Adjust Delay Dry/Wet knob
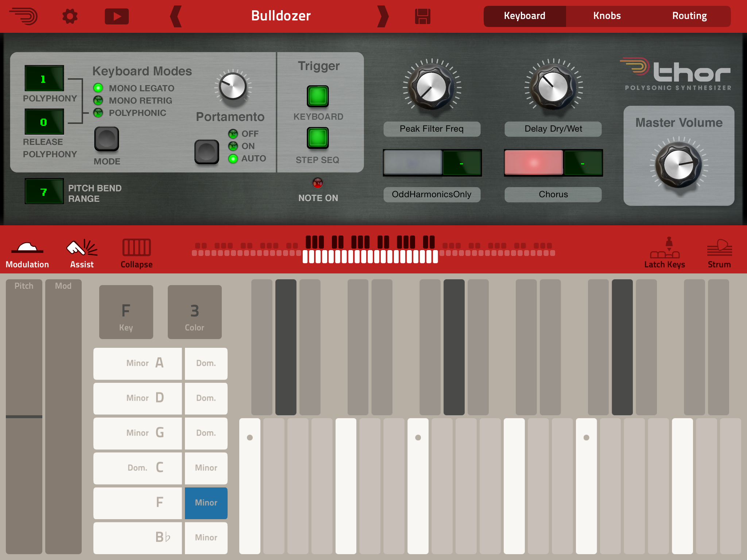This screenshot has width=747, height=560. pos(553,87)
